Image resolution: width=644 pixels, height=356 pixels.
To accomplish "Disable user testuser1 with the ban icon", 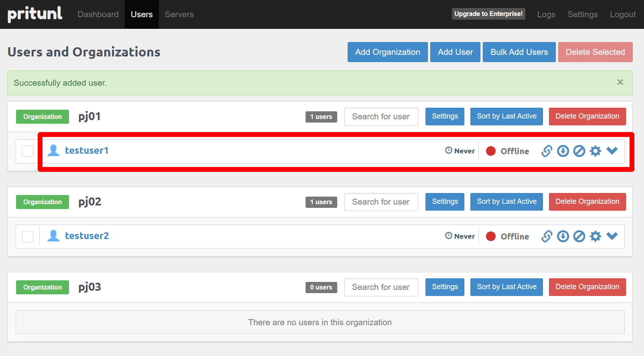I will 579,151.
